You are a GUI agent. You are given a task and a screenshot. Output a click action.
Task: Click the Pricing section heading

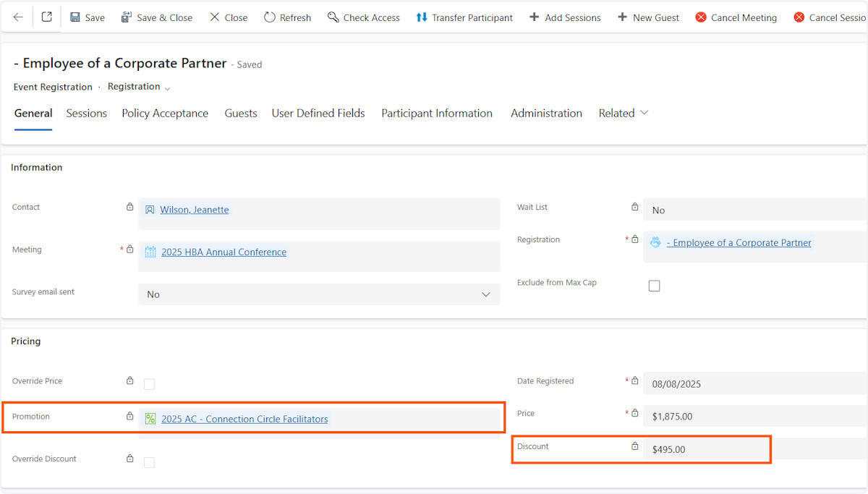26,341
